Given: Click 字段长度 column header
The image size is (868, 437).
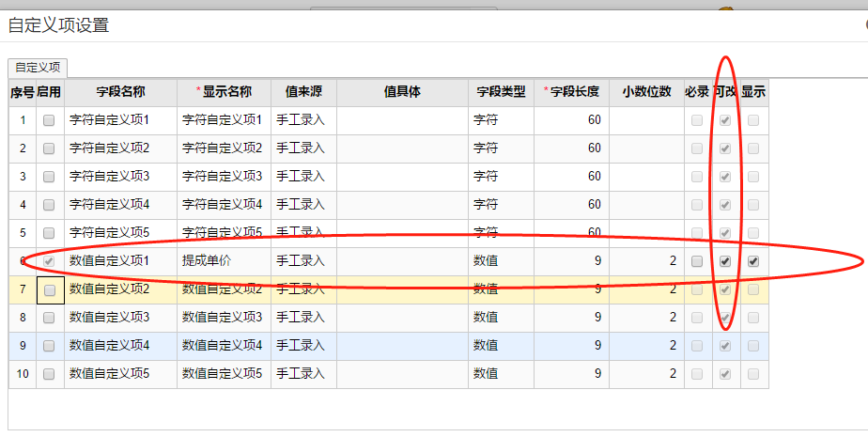Looking at the screenshot, I should pos(571,92).
